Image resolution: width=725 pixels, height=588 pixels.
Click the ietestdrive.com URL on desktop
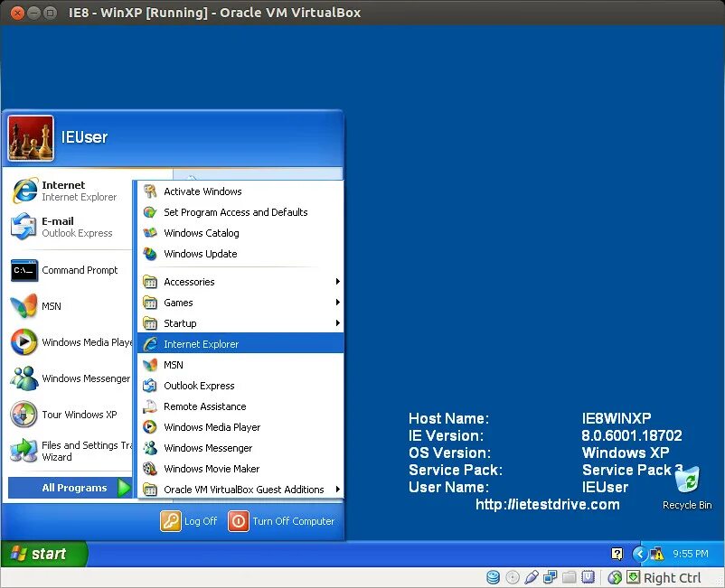548,504
